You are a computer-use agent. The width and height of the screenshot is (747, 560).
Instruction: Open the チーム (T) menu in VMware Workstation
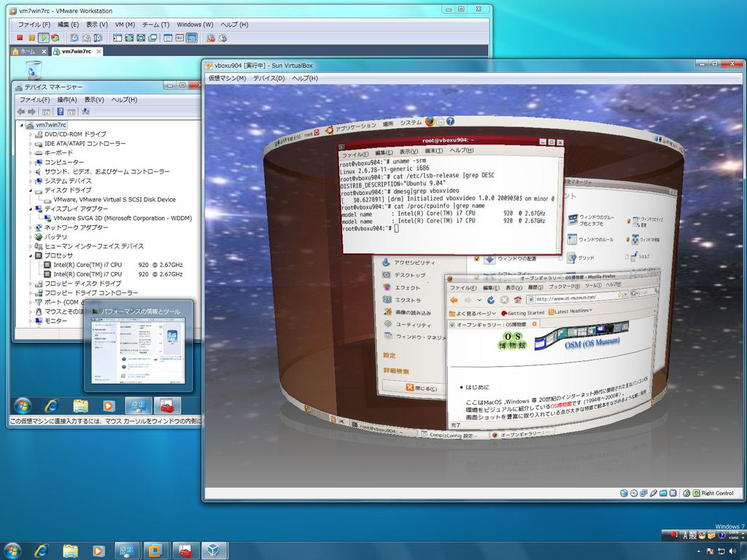pos(155,25)
